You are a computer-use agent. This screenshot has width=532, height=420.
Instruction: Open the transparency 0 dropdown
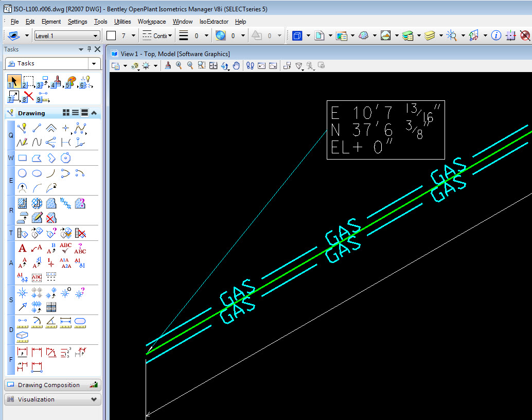[243, 36]
